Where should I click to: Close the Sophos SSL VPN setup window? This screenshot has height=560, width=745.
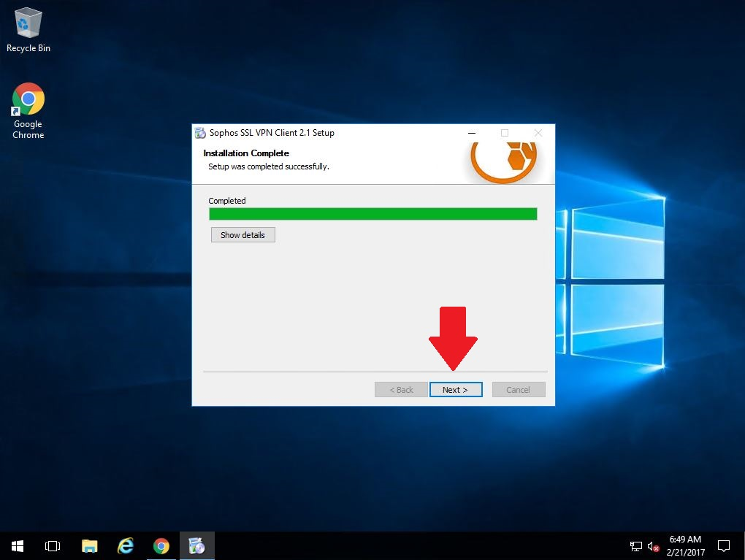click(x=538, y=133)
